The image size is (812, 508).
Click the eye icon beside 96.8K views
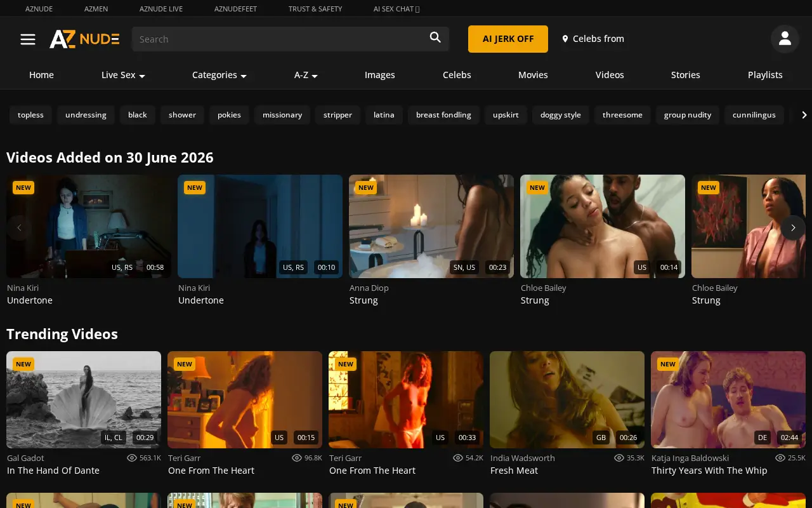point(297,458)
